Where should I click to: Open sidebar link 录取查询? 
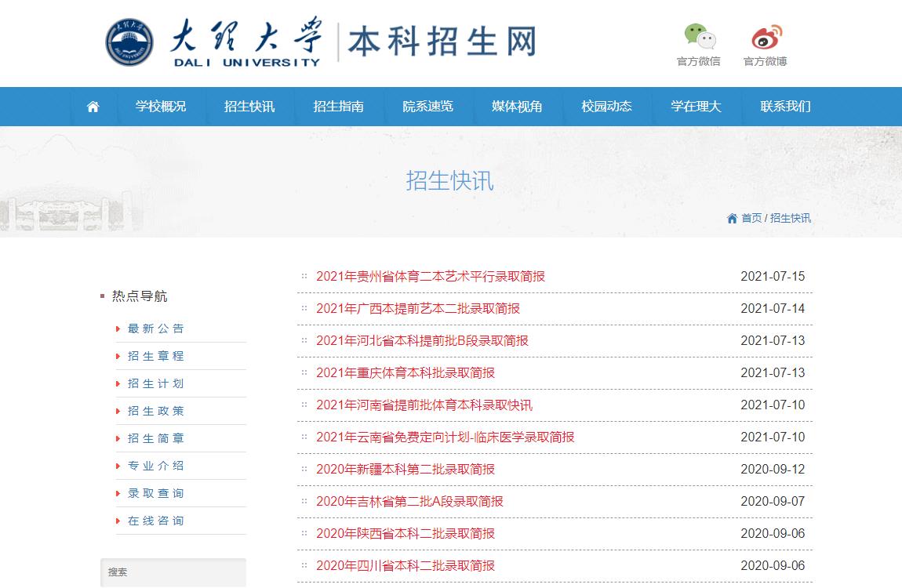pyautogui.click(x=156, y=493)
